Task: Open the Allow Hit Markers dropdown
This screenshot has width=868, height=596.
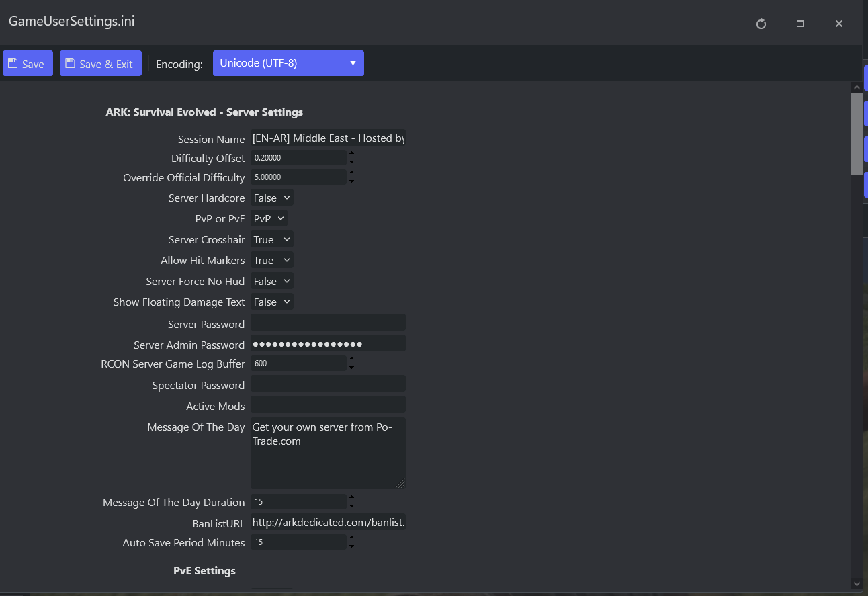Action: click(271, 260)
